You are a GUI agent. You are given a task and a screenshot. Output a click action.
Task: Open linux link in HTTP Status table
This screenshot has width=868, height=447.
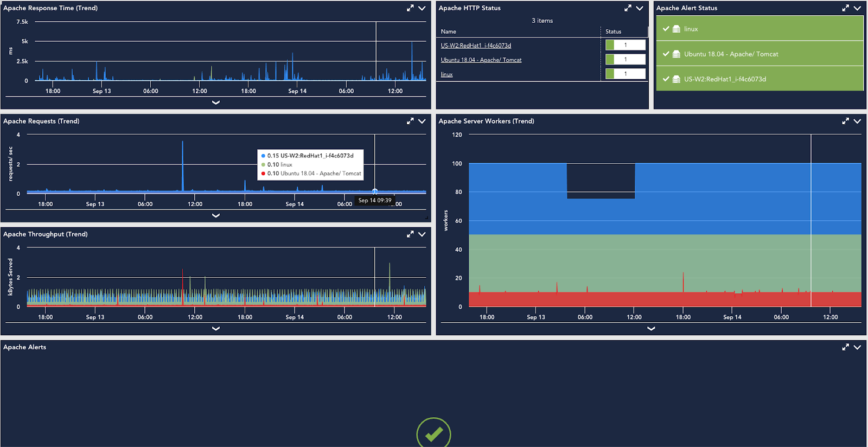[x=446, y=74]
